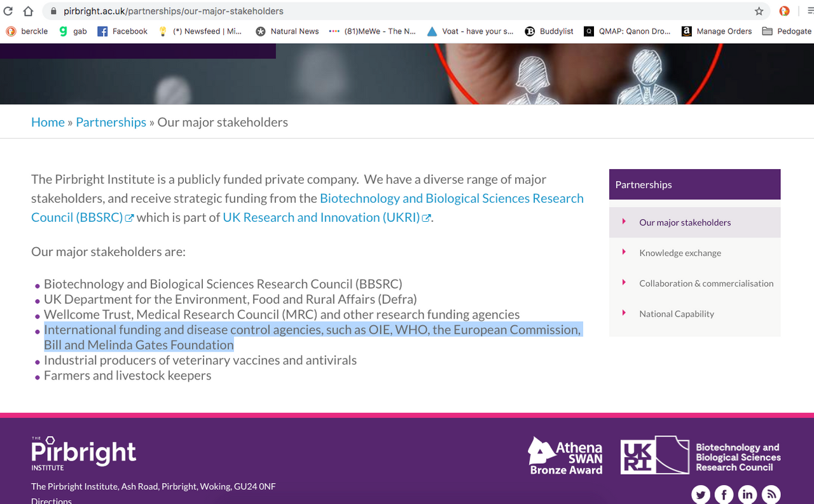View site security info via lock icon
The width and height of the screenshot is (814, 504).
[x=53, y=11]
